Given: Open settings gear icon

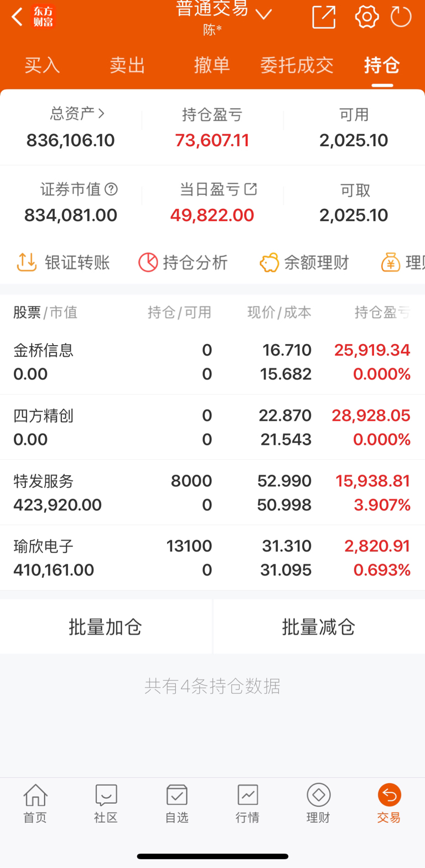Looking at the screenshot, I should pyautogui.click(x=367, y=17).
